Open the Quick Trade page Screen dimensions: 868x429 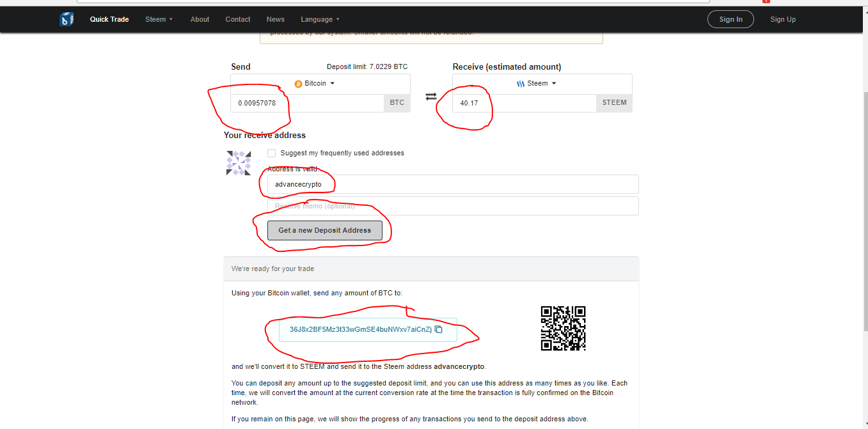click(x=109, y=19)
